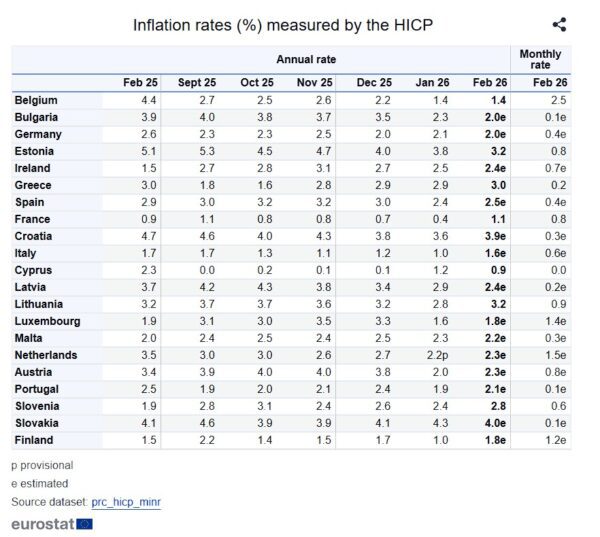Click the Finland row label
600x537 pixels.
[x=35, y=440]
